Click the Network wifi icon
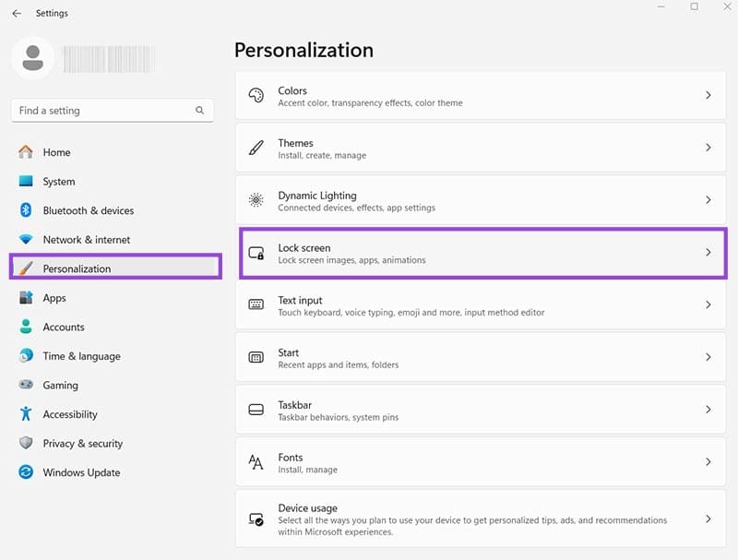 tap(26, 240)
